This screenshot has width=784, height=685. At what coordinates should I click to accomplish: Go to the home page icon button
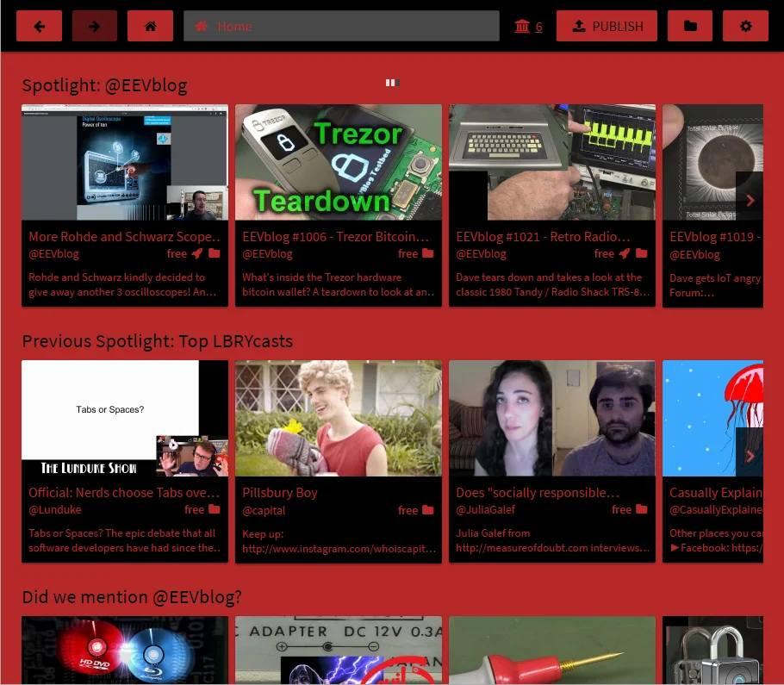(150, 26)
